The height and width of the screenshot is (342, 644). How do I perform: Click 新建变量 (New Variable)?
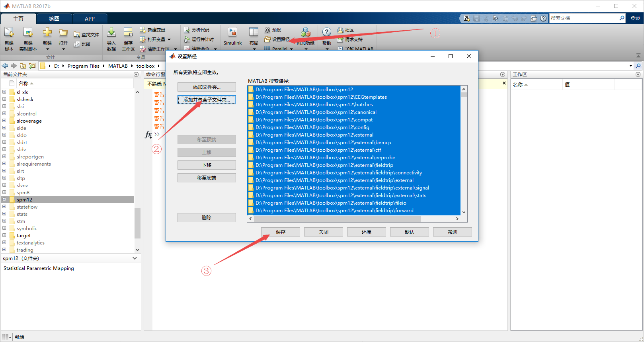coord(152,30)
